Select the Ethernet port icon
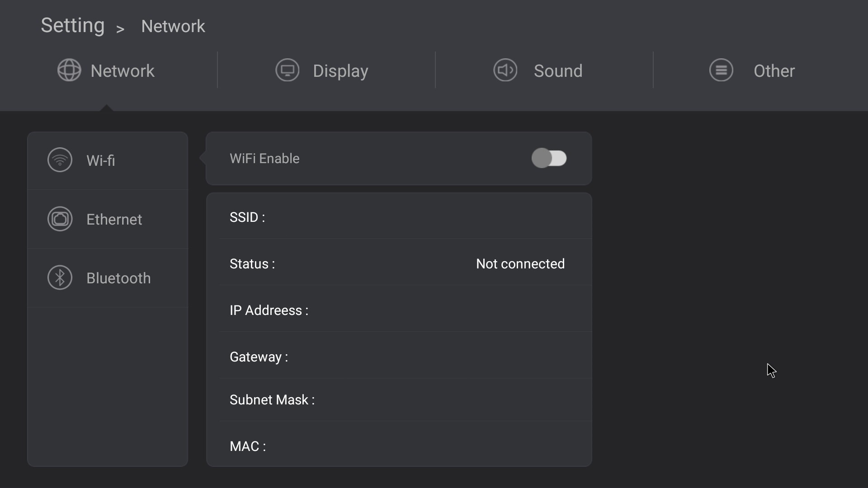Image resolution: width=868 pixels, height=488 pixels. tap(60, 219)
